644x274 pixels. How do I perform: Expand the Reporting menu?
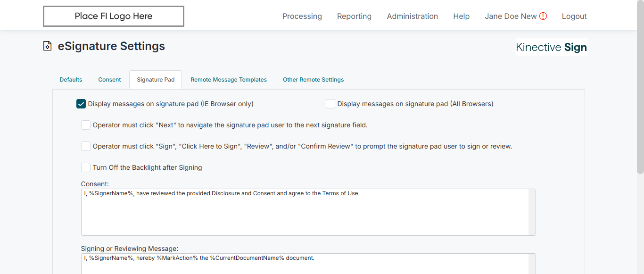point(354,16)
